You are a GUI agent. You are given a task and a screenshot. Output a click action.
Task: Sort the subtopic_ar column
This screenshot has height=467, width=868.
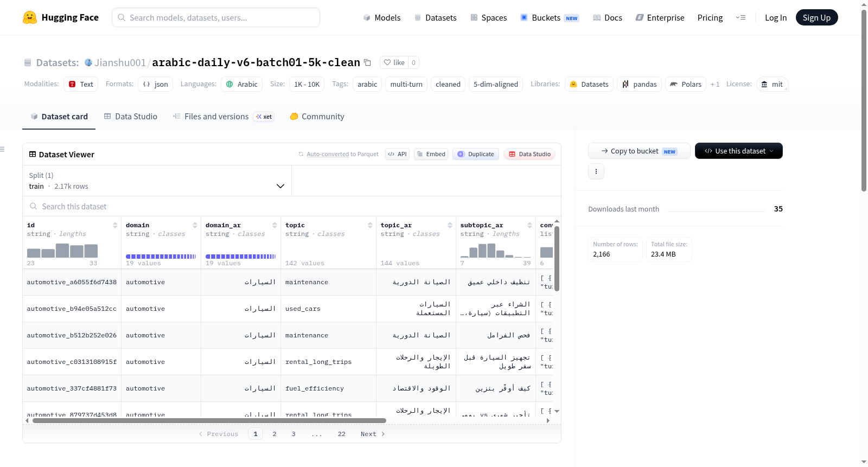(x=529, y=225)
